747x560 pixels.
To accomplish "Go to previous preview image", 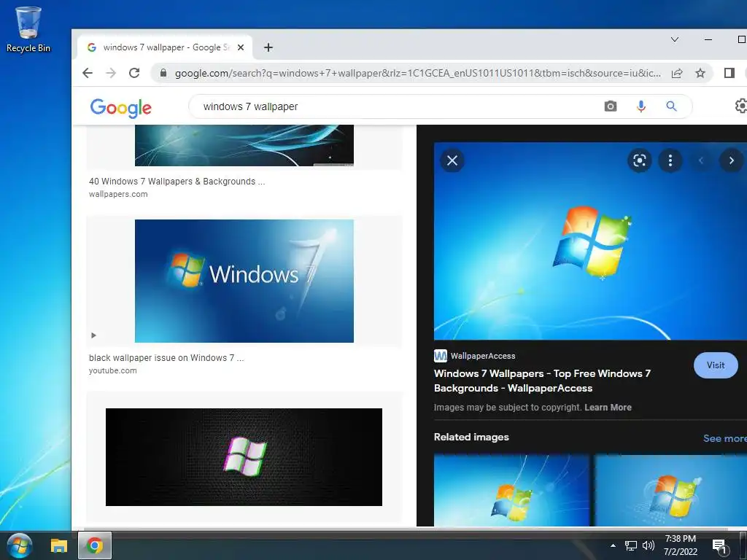I will tap(701, 160).
